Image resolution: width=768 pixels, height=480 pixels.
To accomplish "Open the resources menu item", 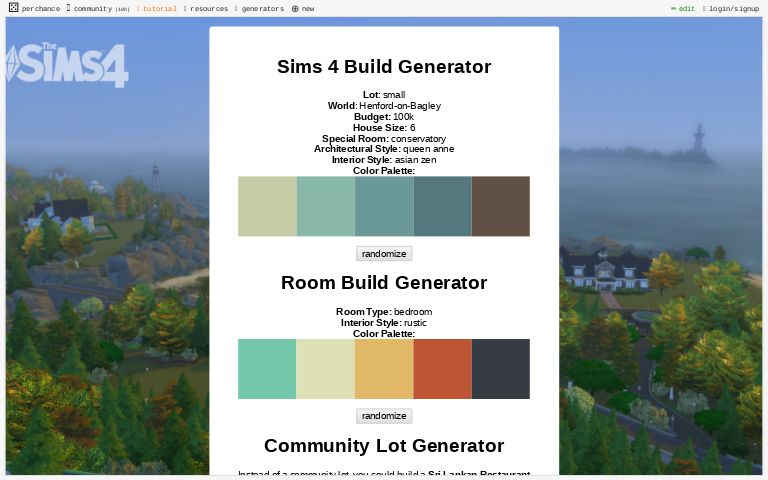I will tap(206, 9).
